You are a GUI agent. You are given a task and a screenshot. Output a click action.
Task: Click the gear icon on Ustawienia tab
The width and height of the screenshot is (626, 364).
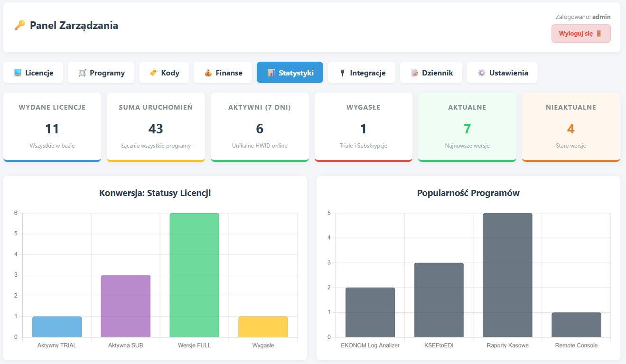481,73
